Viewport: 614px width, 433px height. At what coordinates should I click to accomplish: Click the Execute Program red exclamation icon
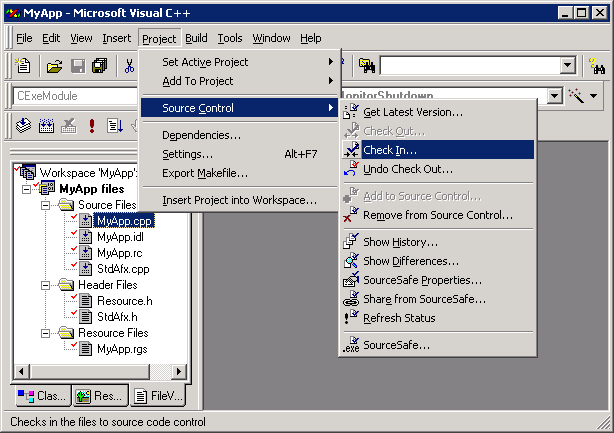92,125
